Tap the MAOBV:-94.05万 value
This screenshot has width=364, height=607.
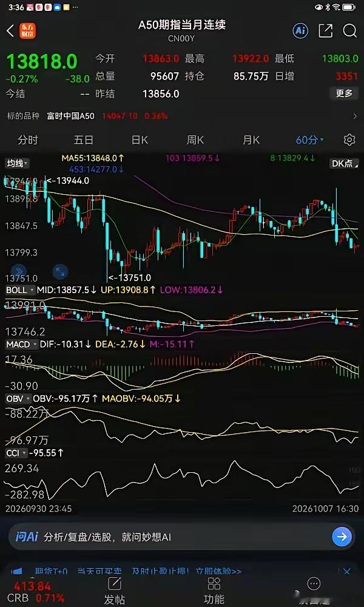pos(141,398)
